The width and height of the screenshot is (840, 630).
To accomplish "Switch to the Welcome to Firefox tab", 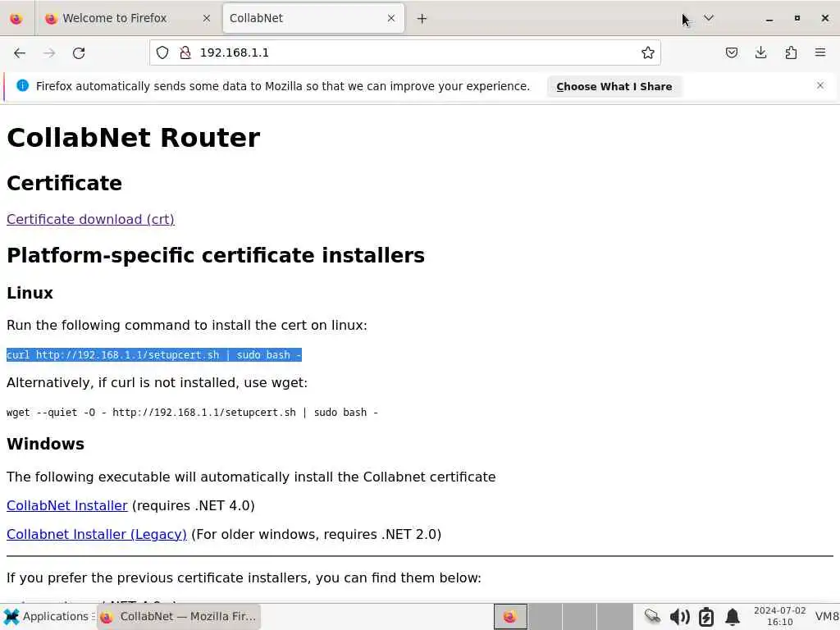I will click(127, 18).
